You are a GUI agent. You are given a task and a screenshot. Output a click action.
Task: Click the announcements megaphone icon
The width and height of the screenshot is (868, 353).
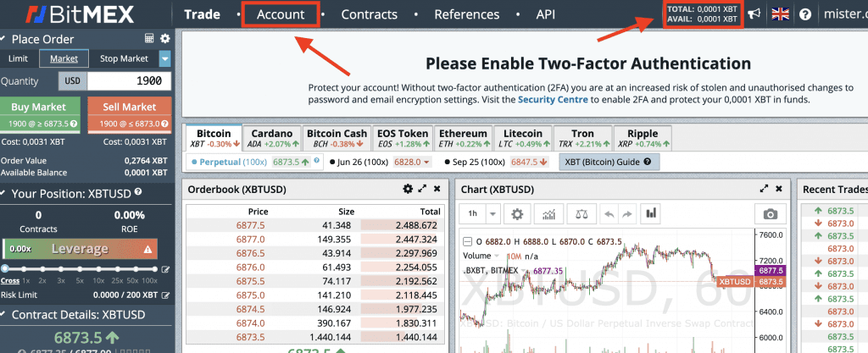(754, 14)
